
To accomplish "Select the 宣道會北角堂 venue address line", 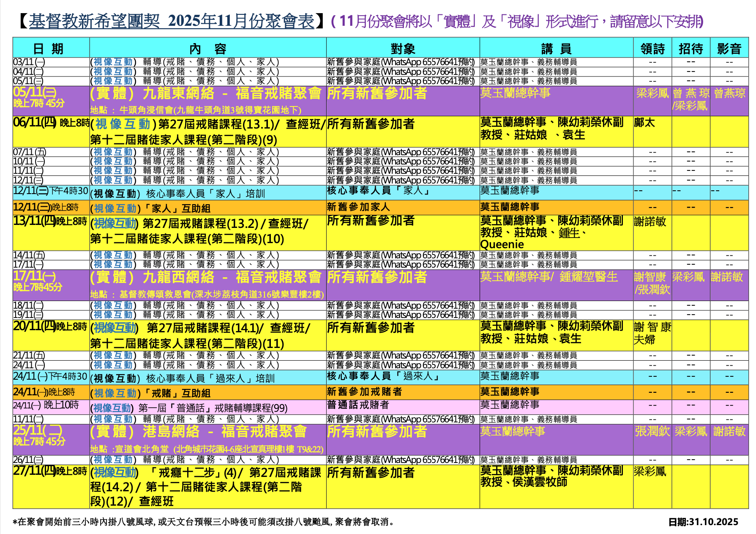I will point(207,449).
